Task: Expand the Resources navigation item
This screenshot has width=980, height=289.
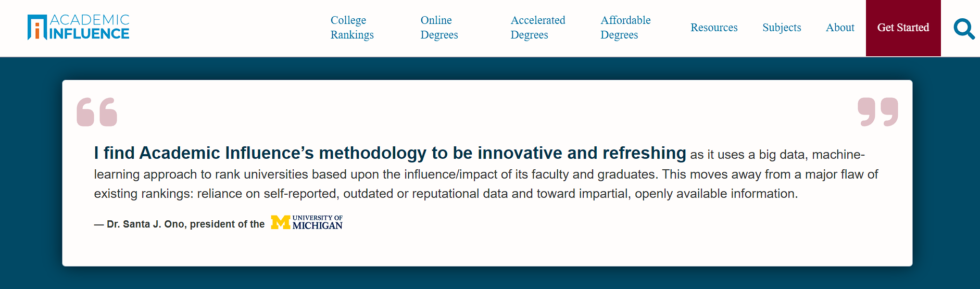Action: [x=714, y=28]
